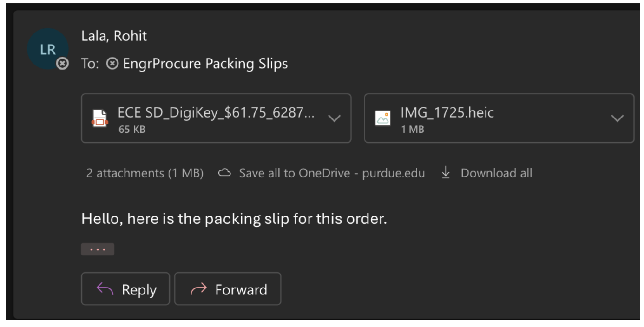Click the PDF file icon on DigiKey attachment
This screenshot has height=327, width=644.
[x=99, y=118]
